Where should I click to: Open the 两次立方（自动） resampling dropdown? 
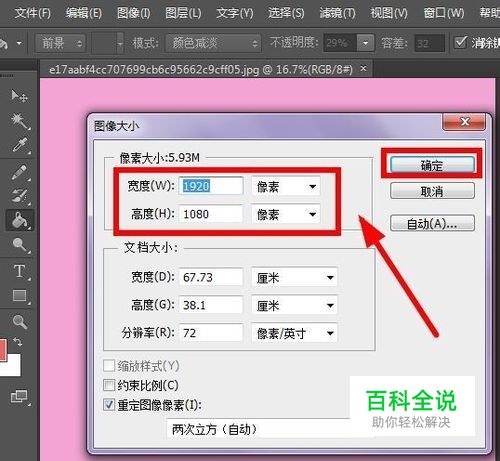pos(258,429)
